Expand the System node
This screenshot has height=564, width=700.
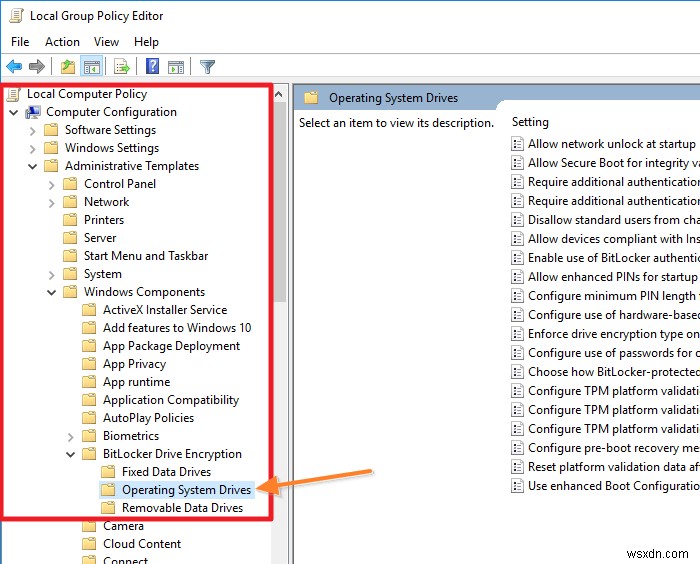point(51,275)
